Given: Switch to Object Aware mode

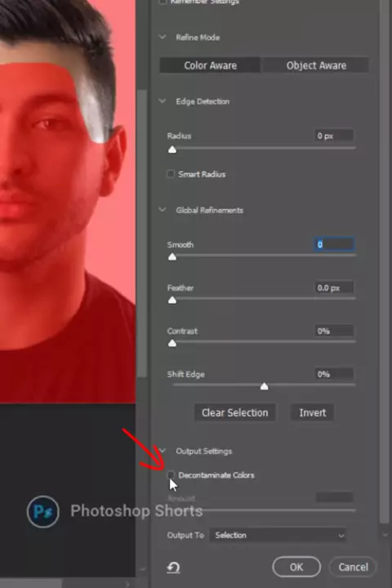Looking at the screenshot, I should [316, 65].
